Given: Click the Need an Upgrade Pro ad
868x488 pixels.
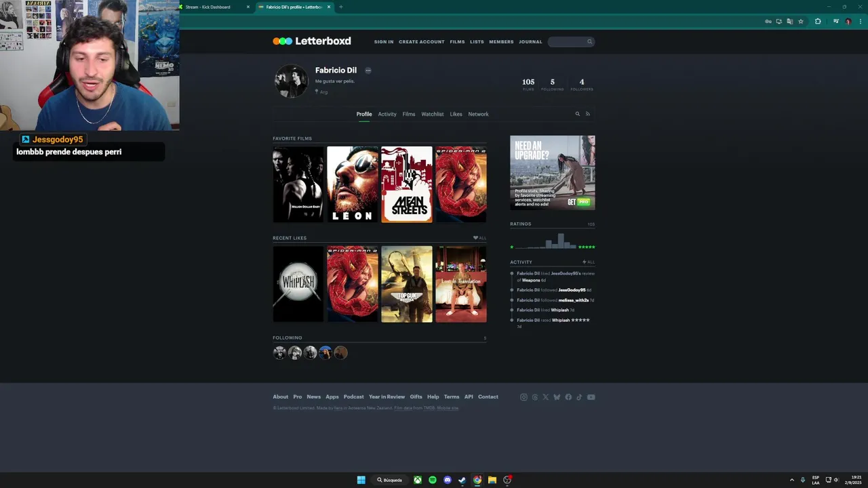Looking at the screenshot, I should [x=553, y=173].
